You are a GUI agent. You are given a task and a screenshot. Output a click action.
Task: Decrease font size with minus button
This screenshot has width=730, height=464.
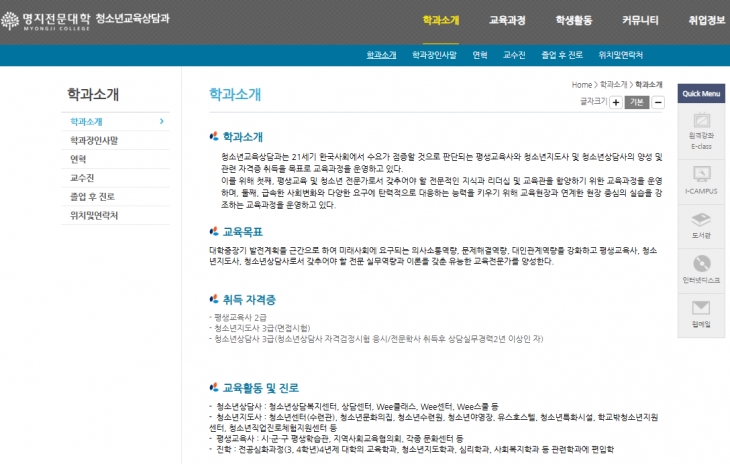click(x=658, y=102)
